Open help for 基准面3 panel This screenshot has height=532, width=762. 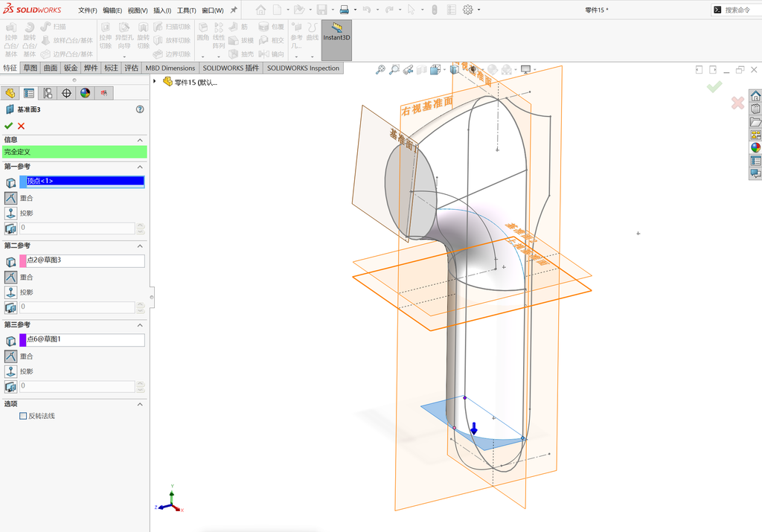click(140, 109)
